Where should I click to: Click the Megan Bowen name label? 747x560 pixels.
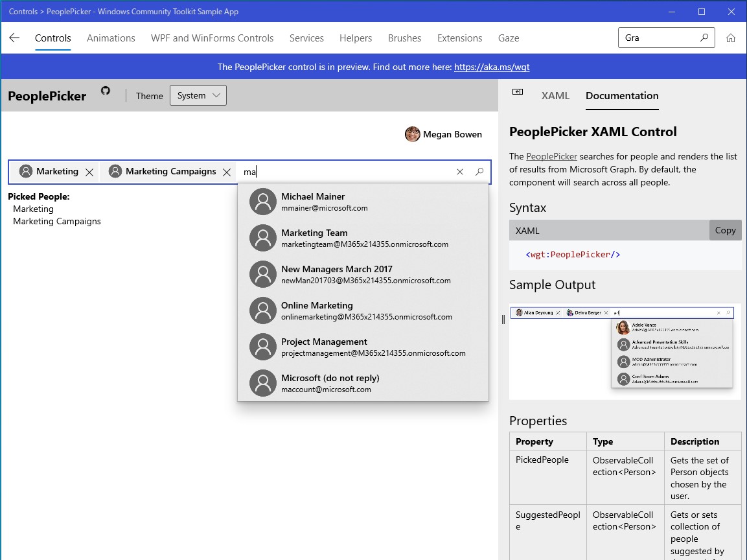(x=452, y=134)
